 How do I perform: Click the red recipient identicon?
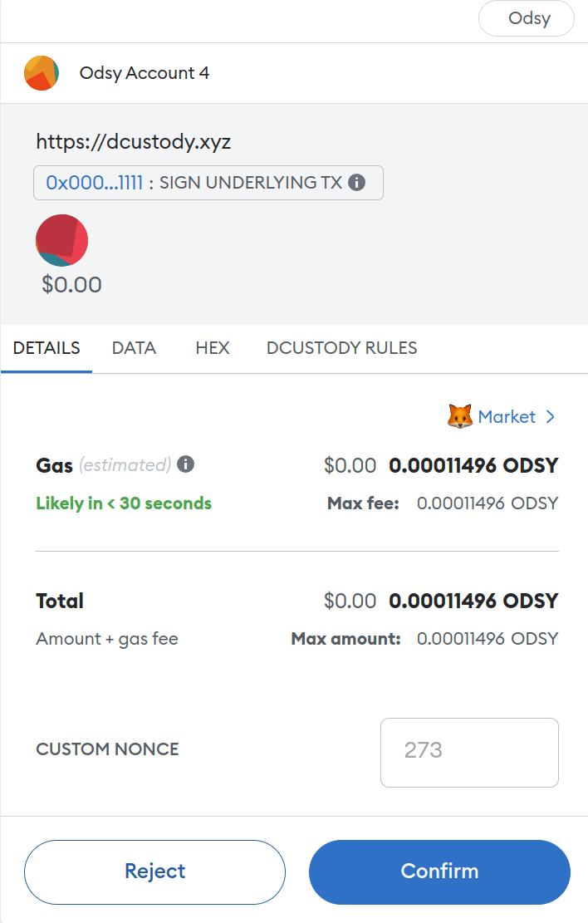pos(62,240)
